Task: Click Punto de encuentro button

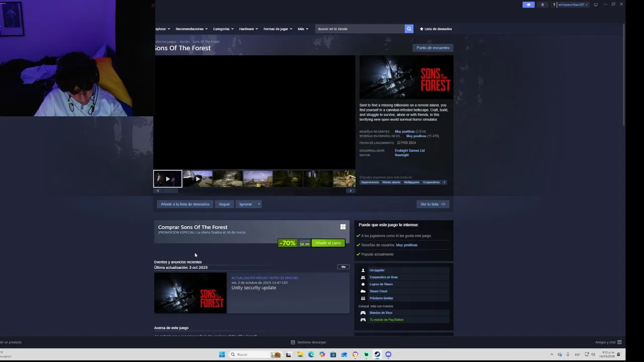Action: [x=433, y=48]
